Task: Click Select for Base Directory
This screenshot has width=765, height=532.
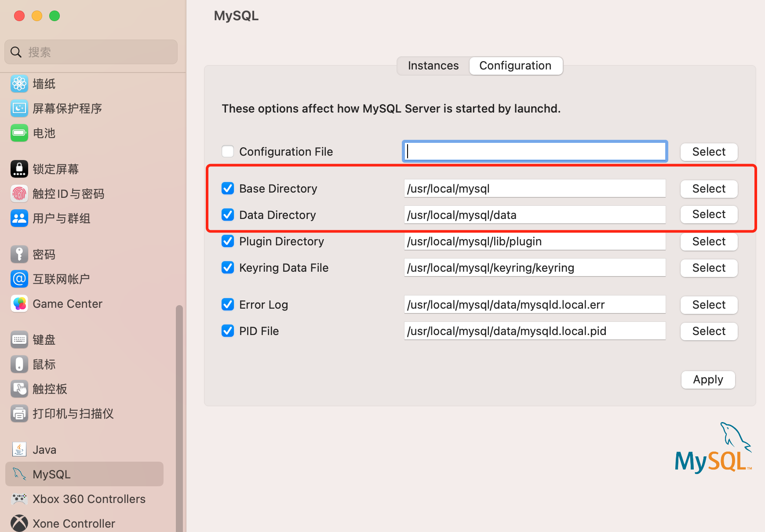Action: click(709, 189)
